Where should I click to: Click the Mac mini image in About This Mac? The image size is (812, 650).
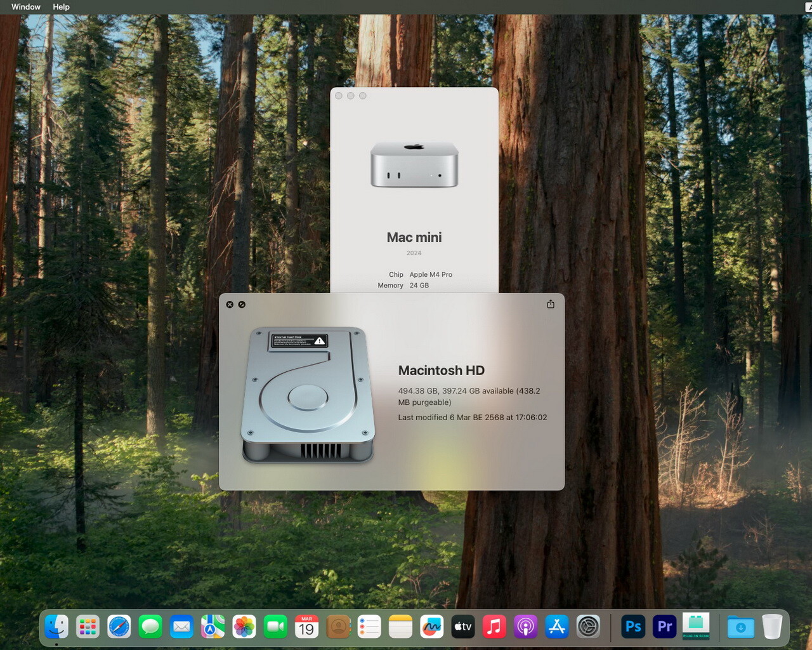point(414,164)
